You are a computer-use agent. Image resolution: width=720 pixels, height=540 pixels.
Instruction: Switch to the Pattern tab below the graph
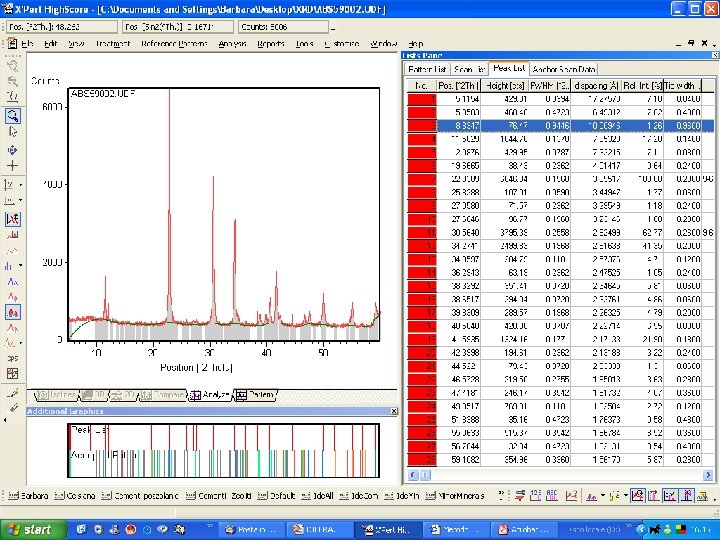click(255, 395)
